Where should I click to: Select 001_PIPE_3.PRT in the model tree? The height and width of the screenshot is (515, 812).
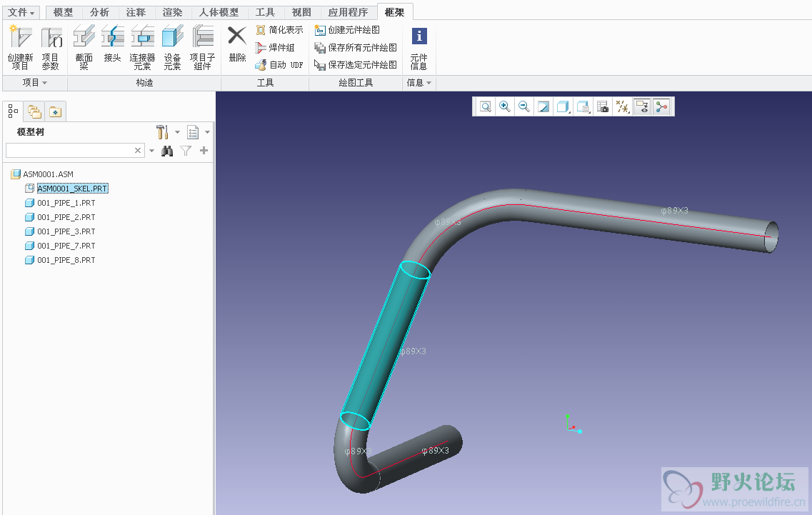click(x=60, y=231)
